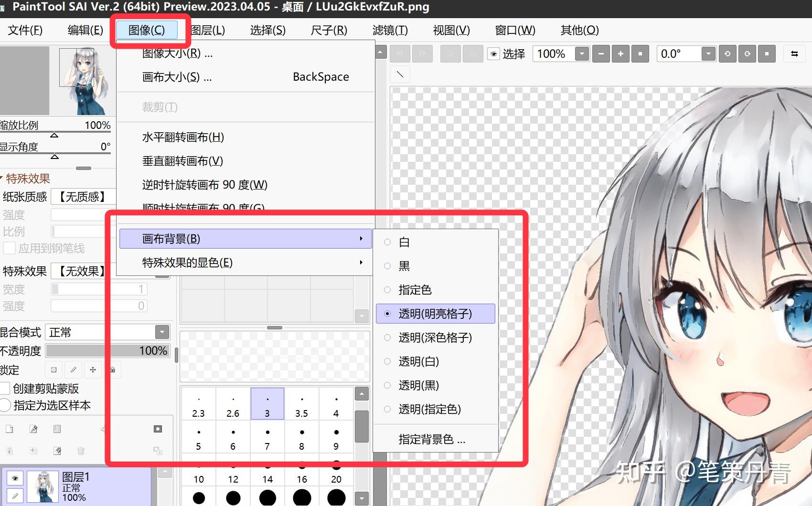The width and height of the screenshot is (812, 506).
Task: Select 白 canvas background
Action: click(436, 242)
